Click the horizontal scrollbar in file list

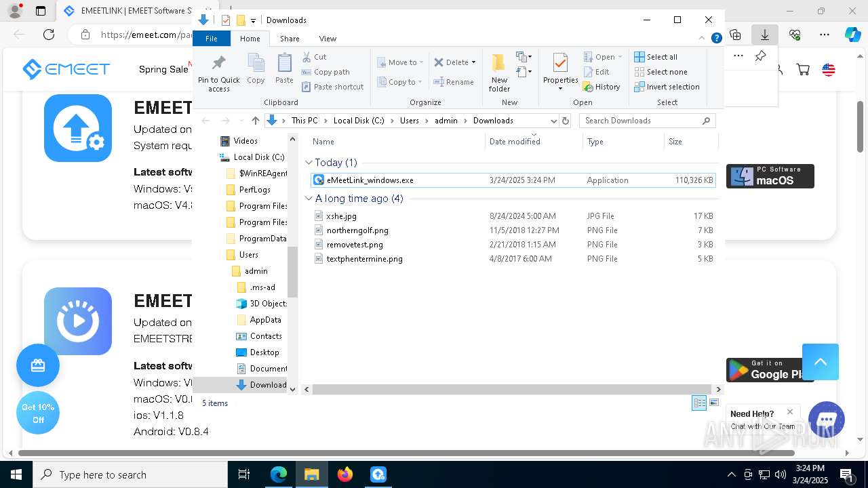click(x=512, y=389)
